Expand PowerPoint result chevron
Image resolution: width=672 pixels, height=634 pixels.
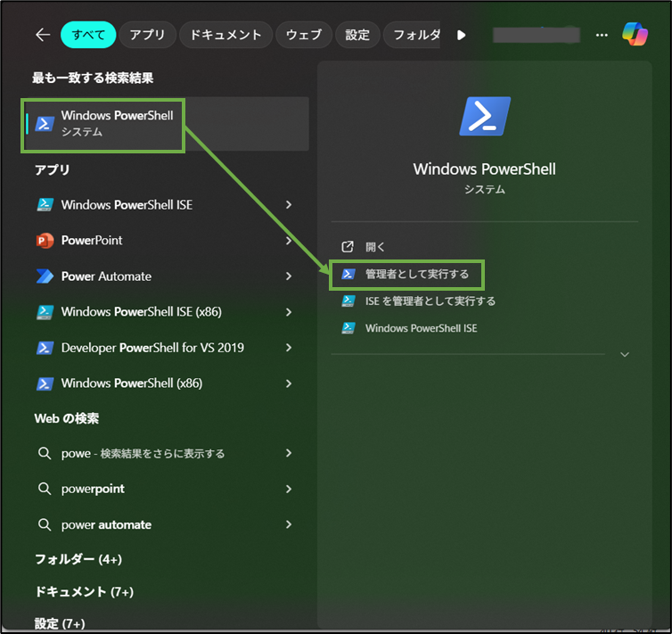(289, 241)
